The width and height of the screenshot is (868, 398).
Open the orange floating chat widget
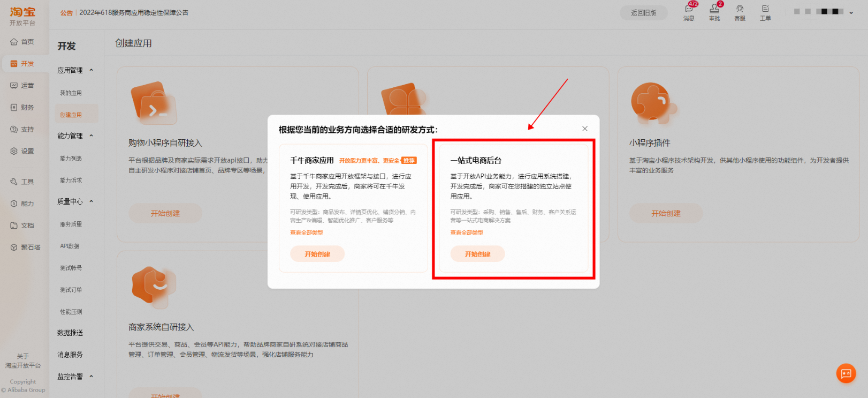click(846, 373)
